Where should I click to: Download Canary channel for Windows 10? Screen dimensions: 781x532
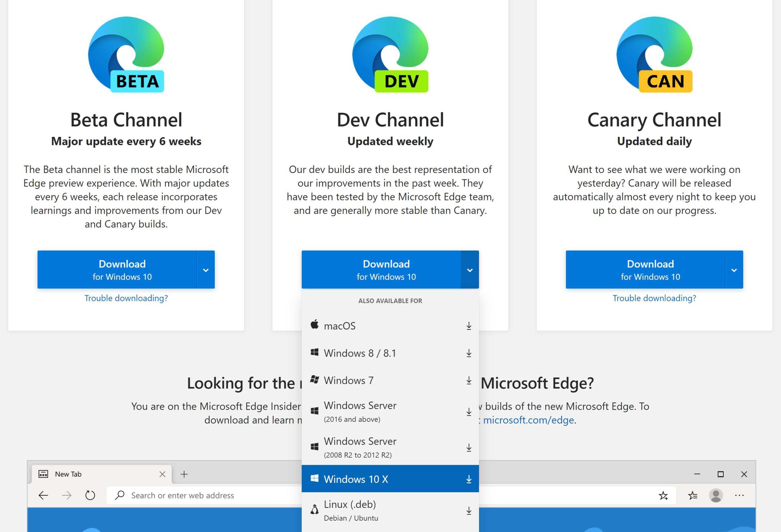(645, 270)
